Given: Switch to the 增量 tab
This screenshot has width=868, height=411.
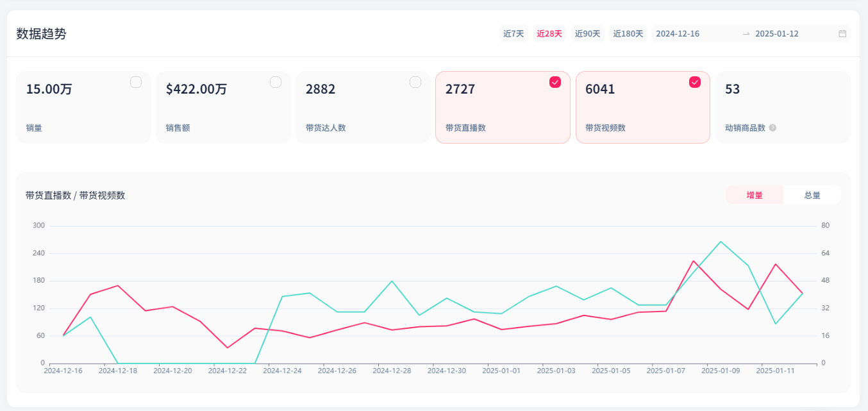Looking at the screenshot, I should pyautogui.click(x=755, y=195).
